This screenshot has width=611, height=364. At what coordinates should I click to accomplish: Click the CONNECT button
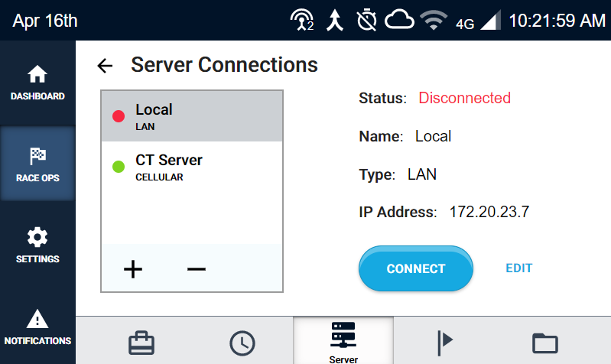pos(416,268)
